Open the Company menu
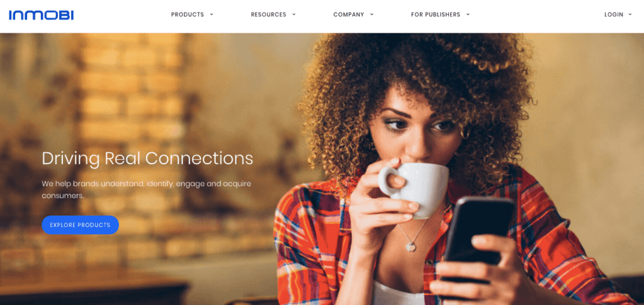Image resolution: width=644 pixels, height=305 pixels. click(348, 14)
